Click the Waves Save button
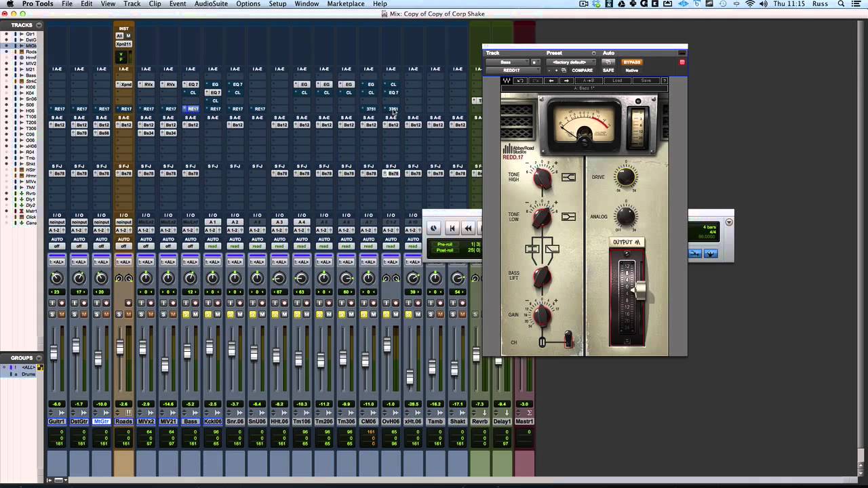 [646, 81]
